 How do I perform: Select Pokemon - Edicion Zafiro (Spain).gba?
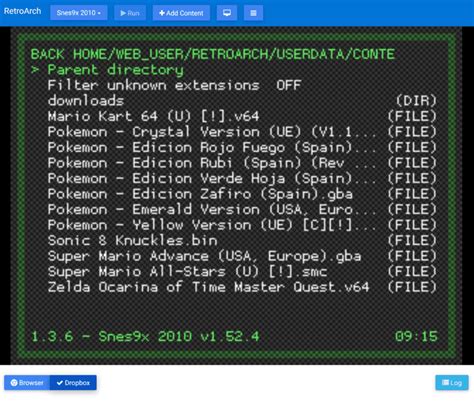242,194
